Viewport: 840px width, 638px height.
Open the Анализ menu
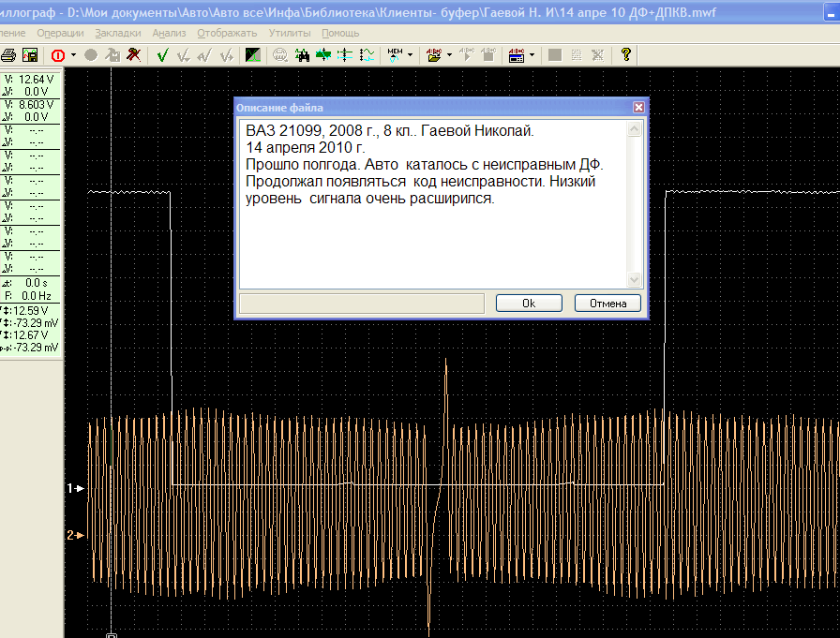tap(169, 33)
